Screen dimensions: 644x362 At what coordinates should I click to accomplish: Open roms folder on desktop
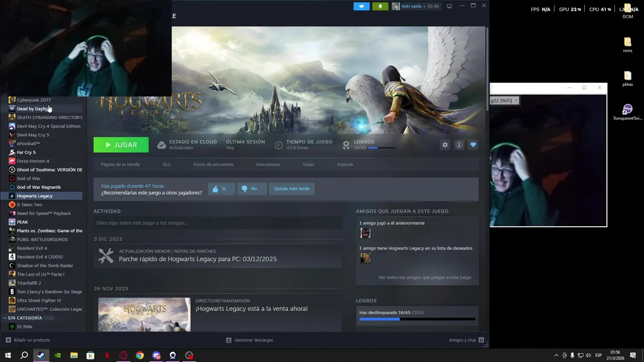tap(628, 44)
